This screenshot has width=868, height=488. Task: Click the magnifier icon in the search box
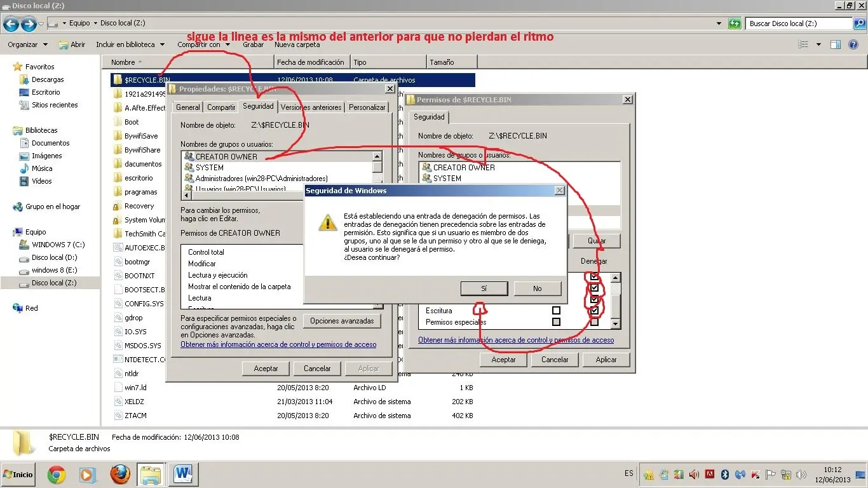pyautogui.click(x=860, y=24)
